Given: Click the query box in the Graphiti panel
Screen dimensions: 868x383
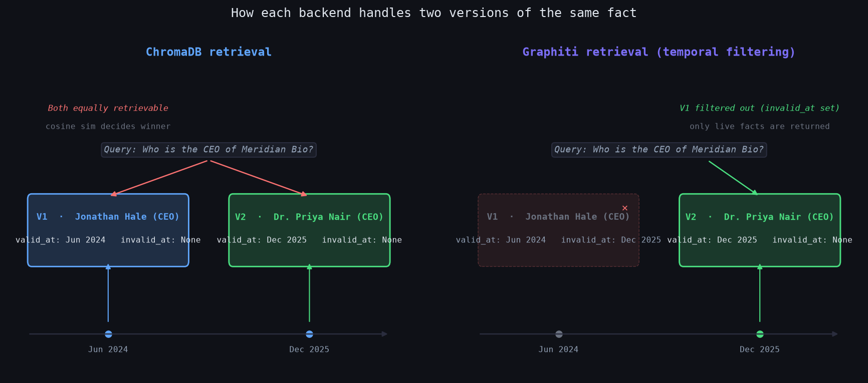Looking at the screenshot, I should [x=659, y=150].
